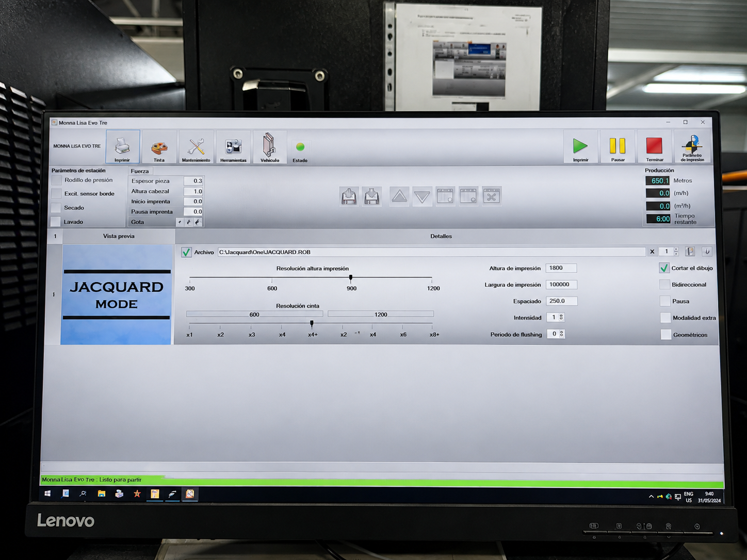Move the job up with the triangle icon

pos(399,196)
